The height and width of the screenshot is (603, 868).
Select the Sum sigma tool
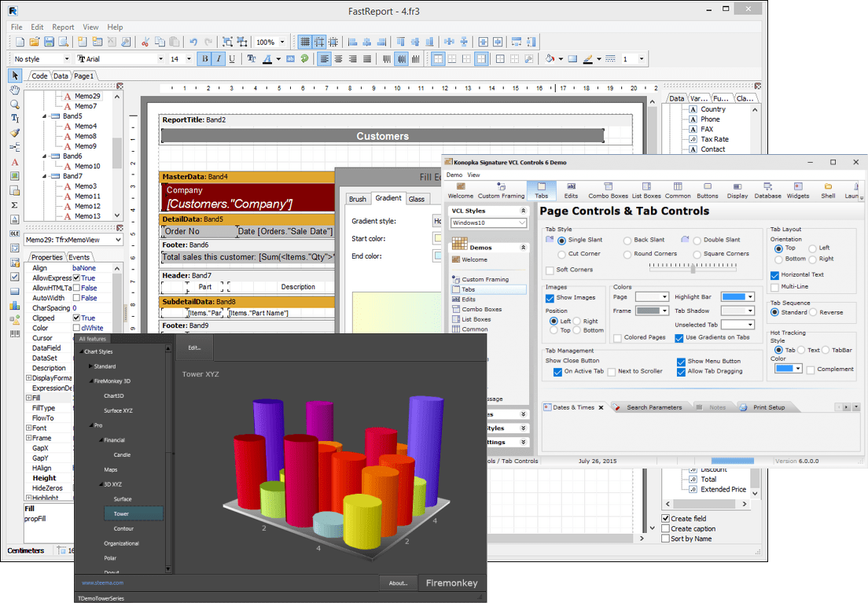pyautogui.click(x=15, y=205)
